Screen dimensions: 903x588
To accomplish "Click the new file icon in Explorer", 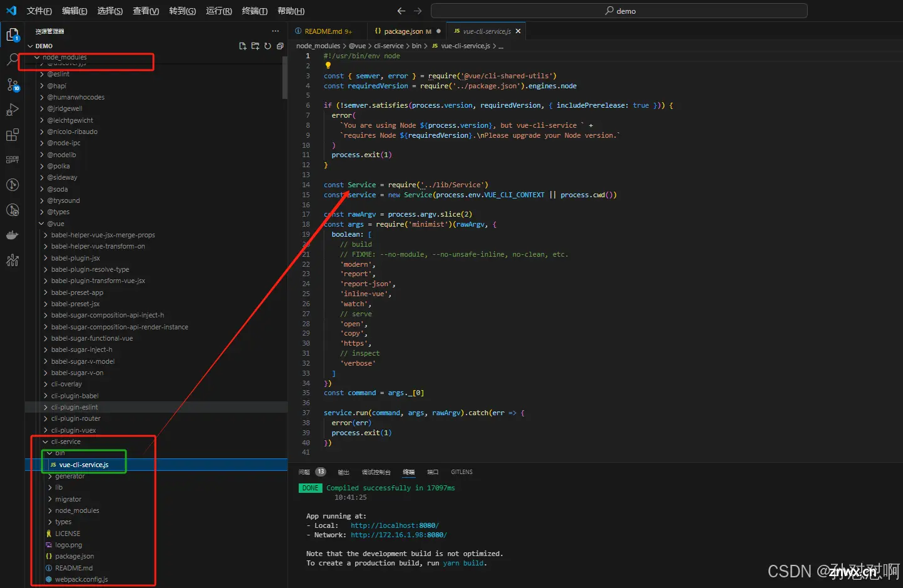I will tap(242, 46).
